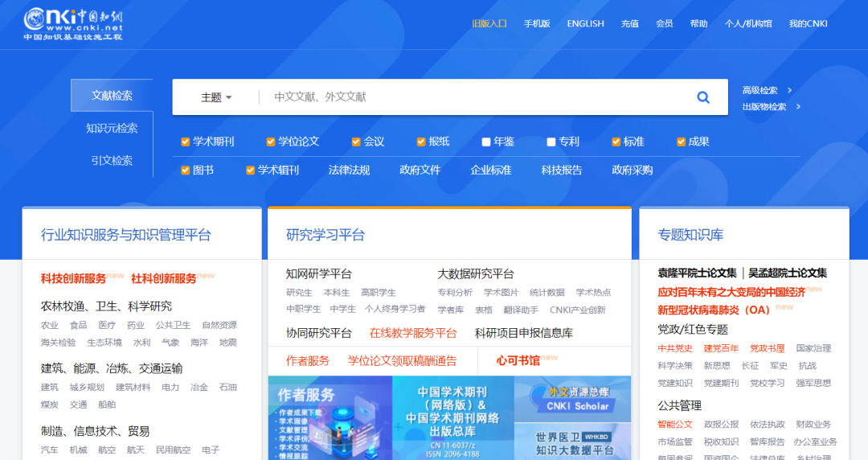
Task: Enable the 年鉴 checkbox
Action: click(486, 142)
